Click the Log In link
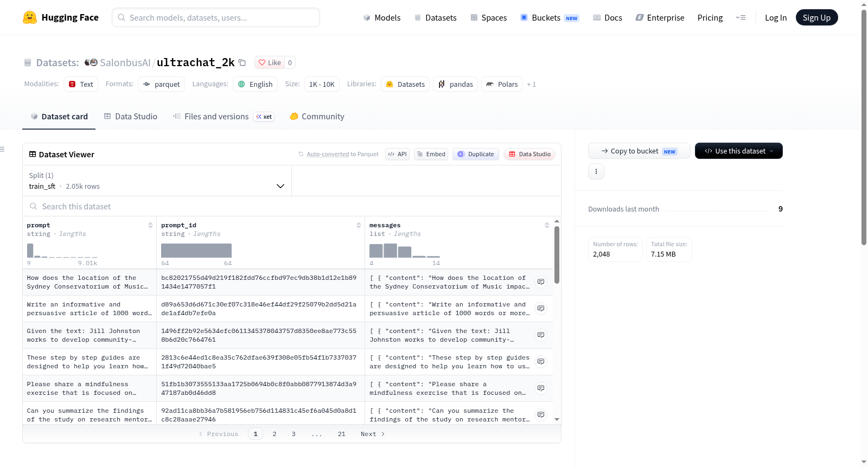Viewport: 868px width, 467px height. [x=776, y=18]
